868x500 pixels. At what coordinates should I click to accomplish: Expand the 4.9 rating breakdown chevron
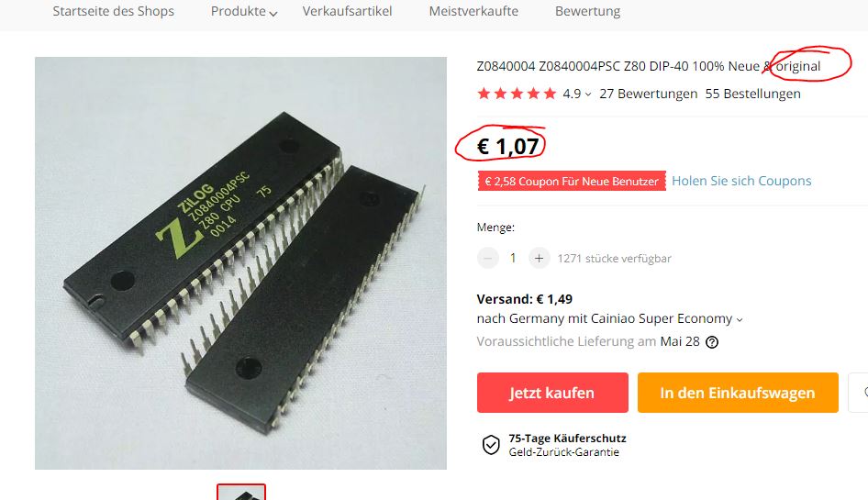588,94
